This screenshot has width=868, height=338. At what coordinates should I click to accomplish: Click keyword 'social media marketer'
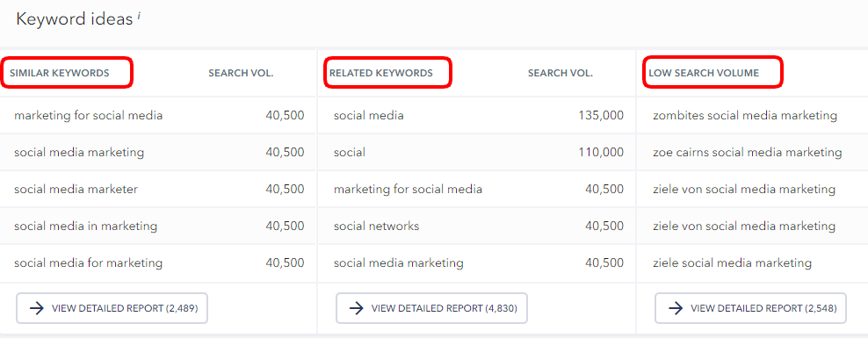point(76,189)
